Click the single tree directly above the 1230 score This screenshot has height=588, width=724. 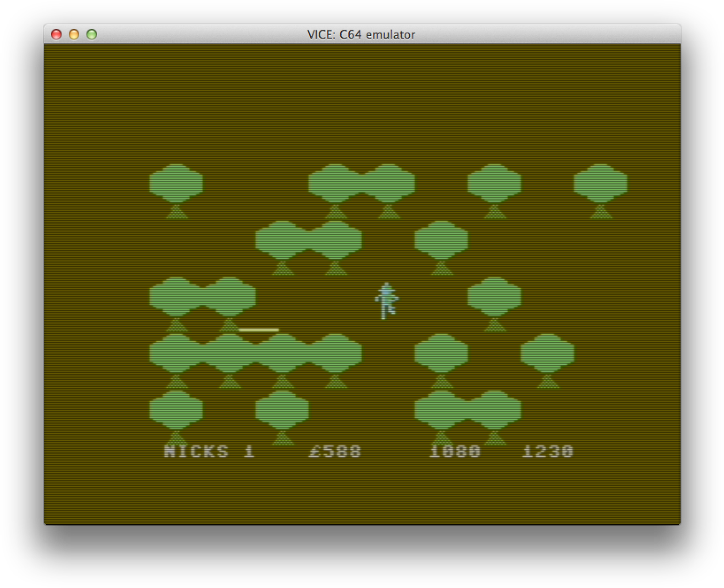coord(547,353)
